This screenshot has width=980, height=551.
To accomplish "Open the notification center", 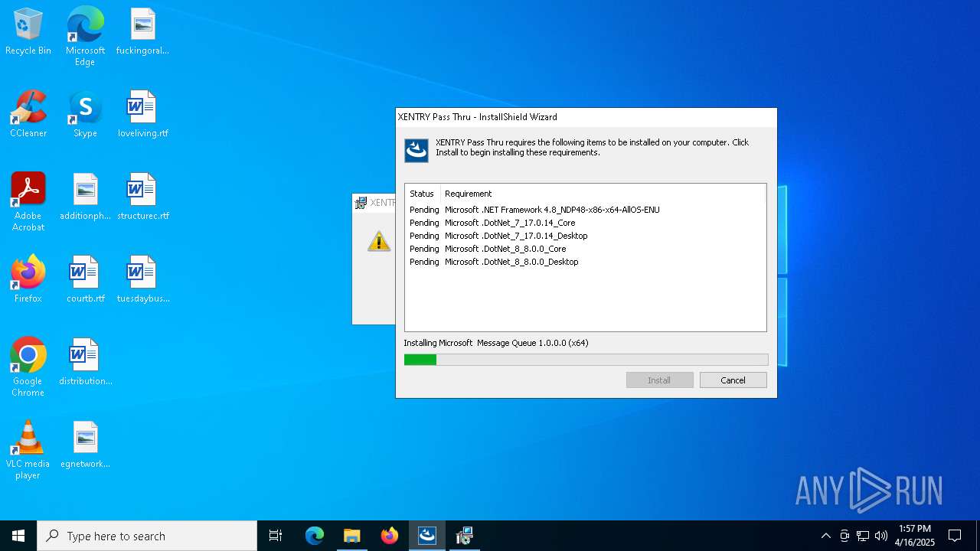I will [955, 536].
